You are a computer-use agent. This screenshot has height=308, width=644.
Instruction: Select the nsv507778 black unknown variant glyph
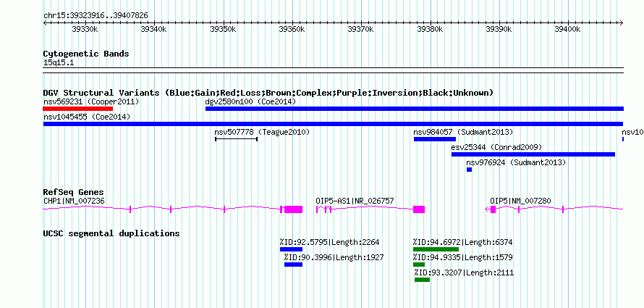point(236,139)
